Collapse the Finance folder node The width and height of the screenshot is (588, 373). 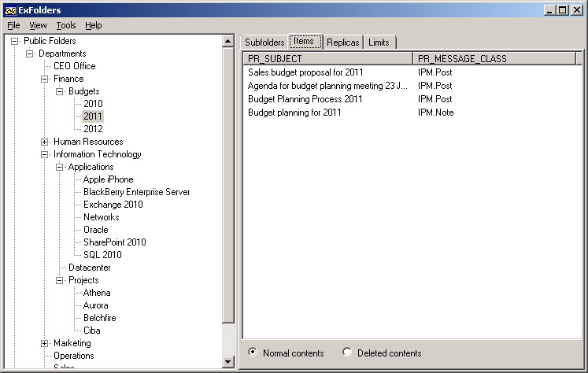click(x=45, y=79)
